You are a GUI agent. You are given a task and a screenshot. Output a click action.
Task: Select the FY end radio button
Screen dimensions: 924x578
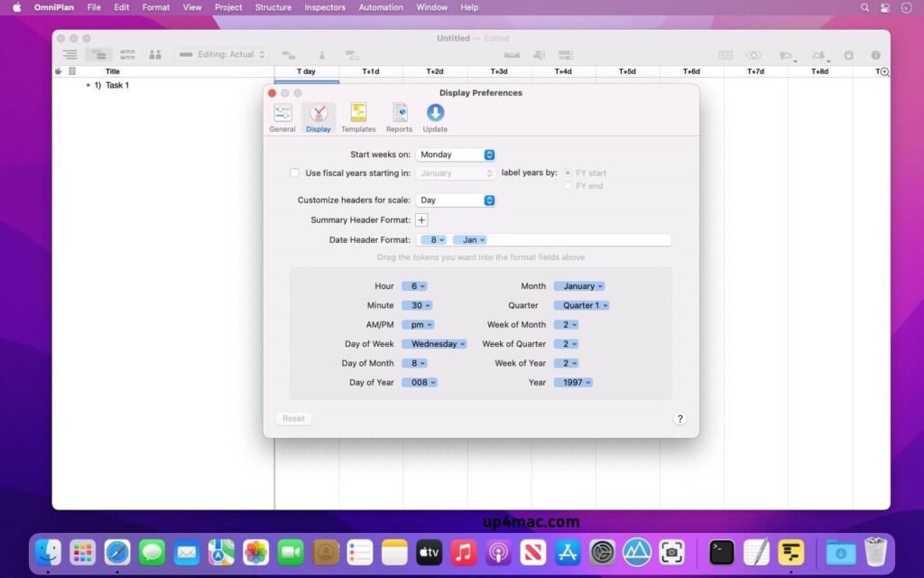(x=568, y=186)
